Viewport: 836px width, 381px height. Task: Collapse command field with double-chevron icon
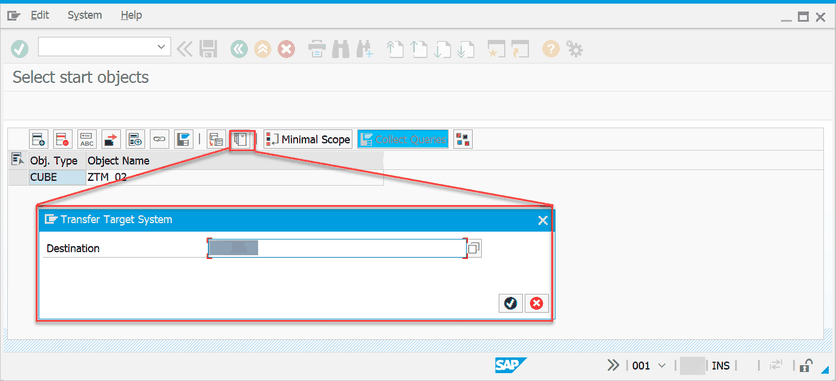click(x=184, y=49)
